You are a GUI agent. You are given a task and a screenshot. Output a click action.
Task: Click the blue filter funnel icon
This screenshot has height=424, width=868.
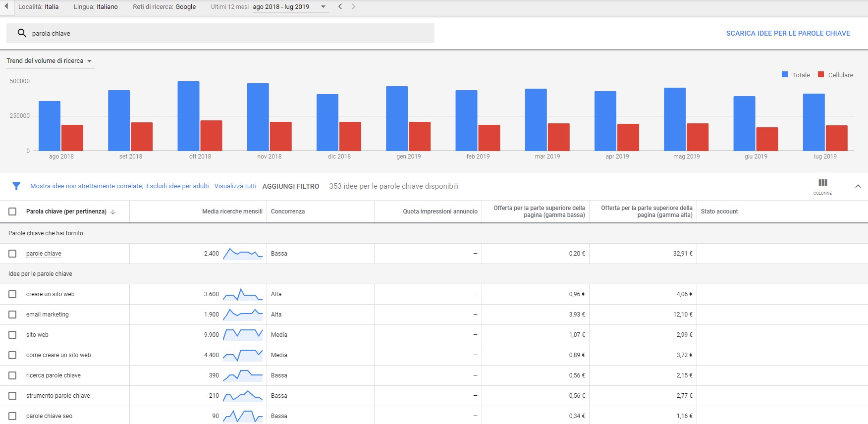coord(16,186)
